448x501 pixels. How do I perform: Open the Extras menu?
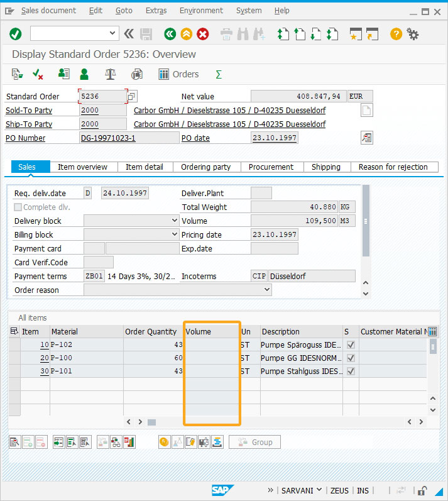[x=156, y=11]
